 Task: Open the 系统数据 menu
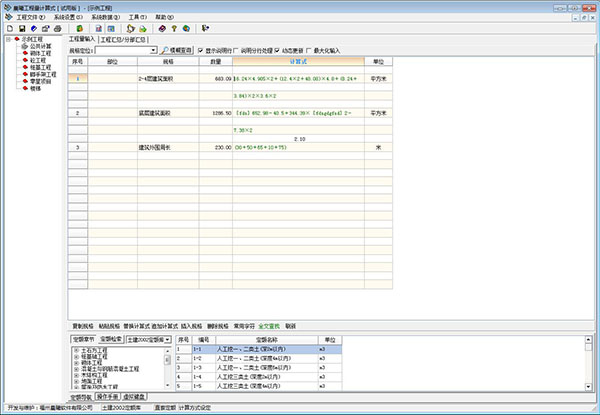click(106, 17)
